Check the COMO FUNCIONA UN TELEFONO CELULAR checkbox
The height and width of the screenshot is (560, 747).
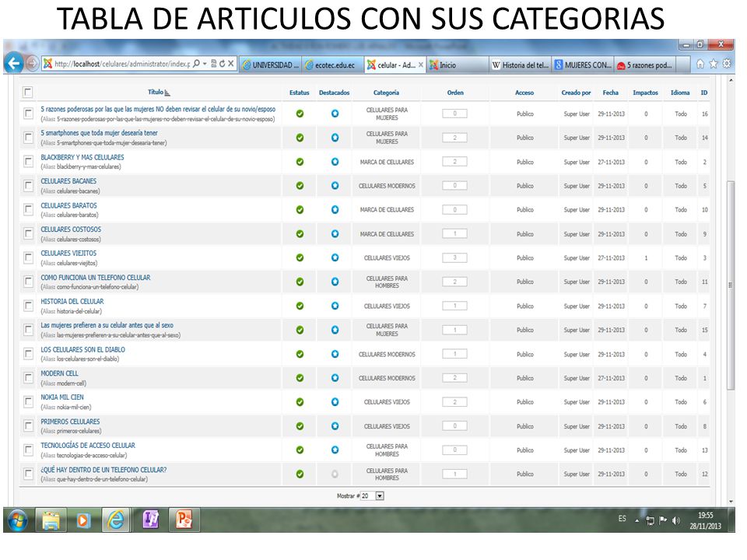pos(29,282)
